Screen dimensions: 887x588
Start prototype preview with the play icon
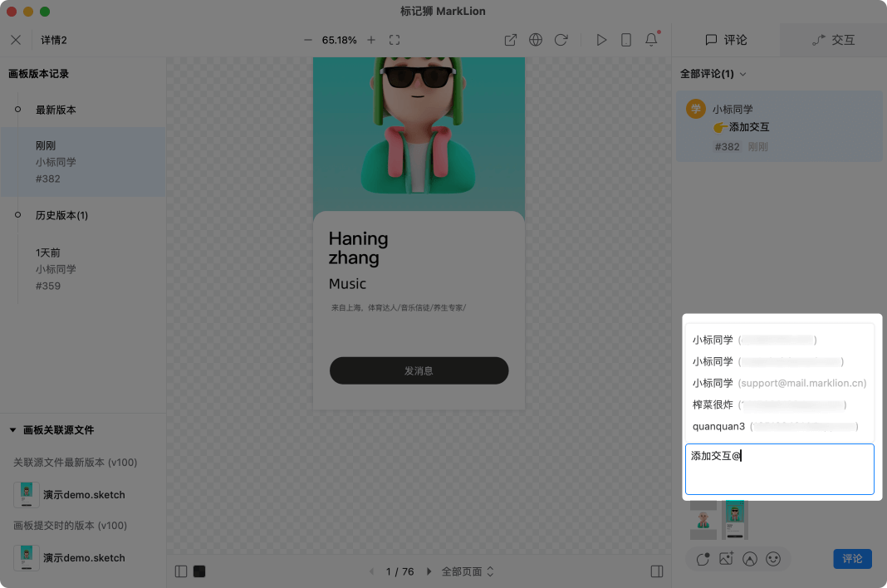pos(601,39)
